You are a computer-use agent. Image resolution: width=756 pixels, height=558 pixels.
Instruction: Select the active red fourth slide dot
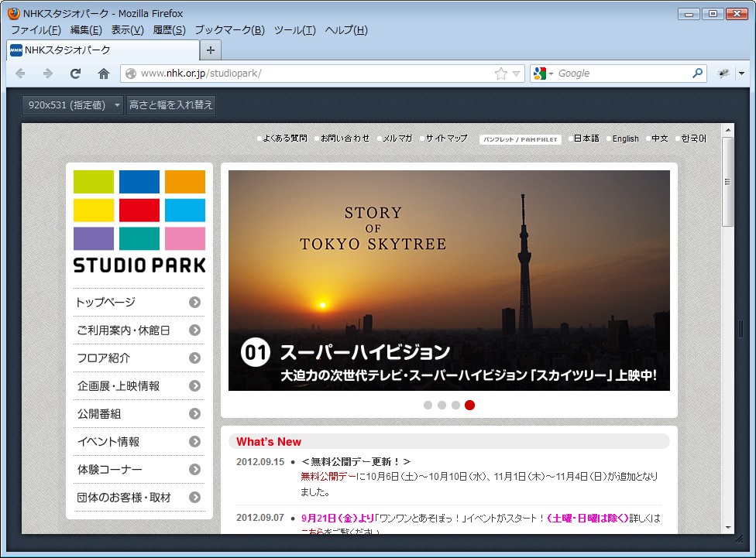pos(469,406)
